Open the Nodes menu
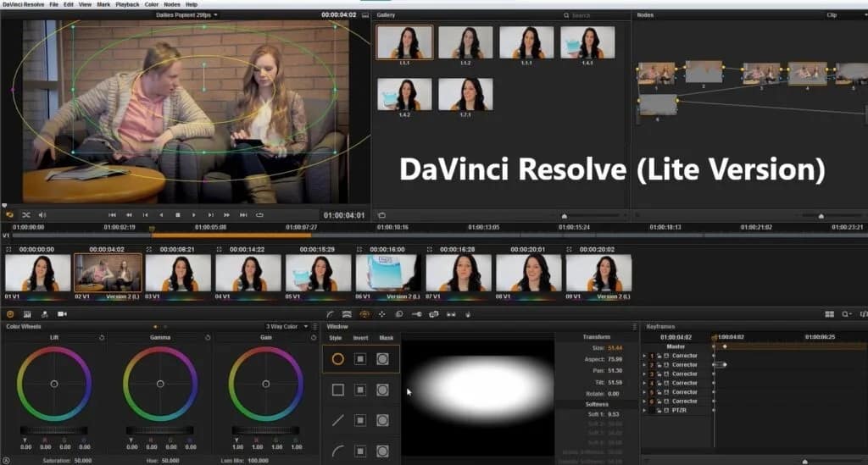The height and width of the screenshot is (465, 868). point(171,4)
